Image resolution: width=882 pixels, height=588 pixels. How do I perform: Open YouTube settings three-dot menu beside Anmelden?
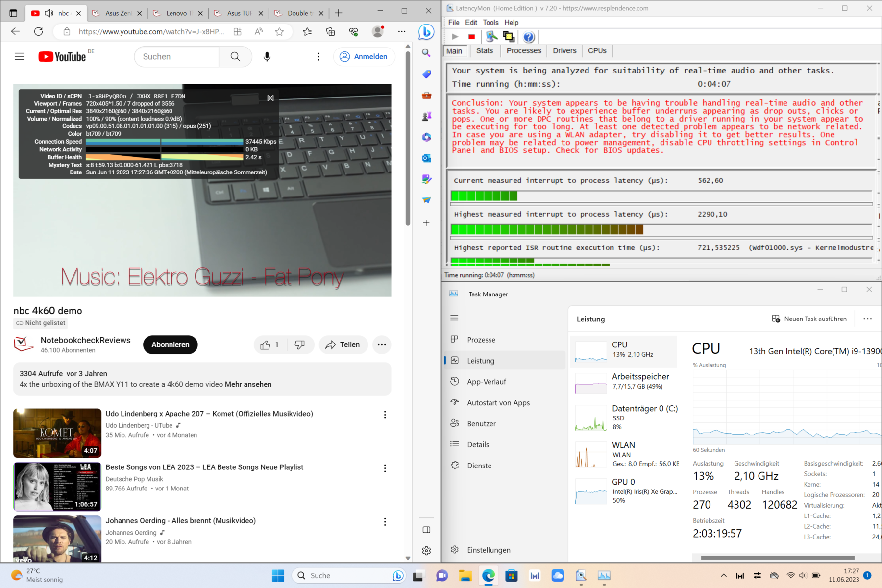pyautogui.click(x=318, y=57)
